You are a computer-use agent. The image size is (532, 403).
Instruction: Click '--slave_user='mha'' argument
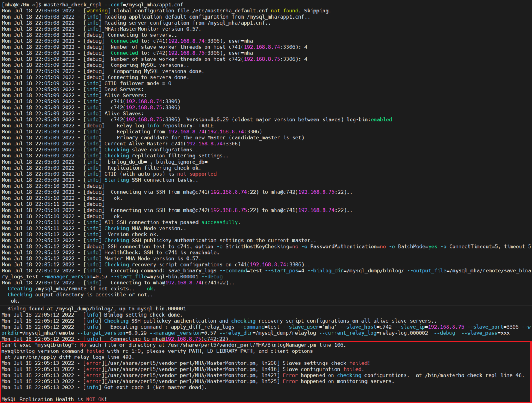click(x=310, y=327)
